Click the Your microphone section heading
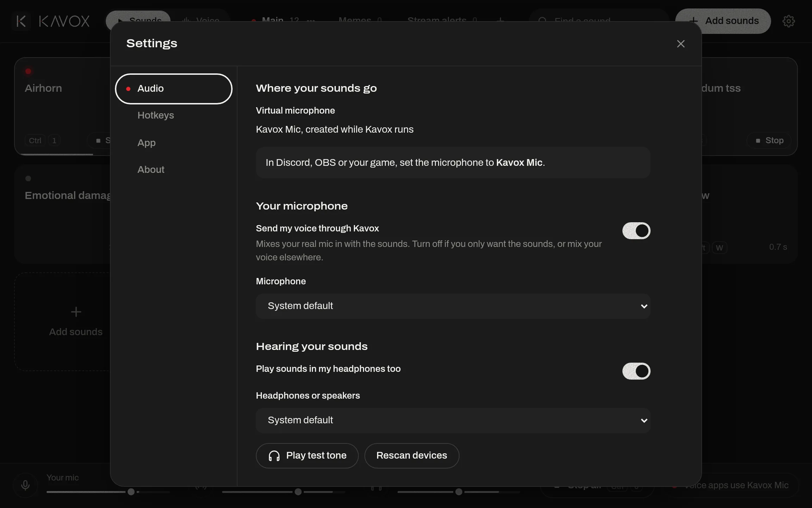 (302, 206)
